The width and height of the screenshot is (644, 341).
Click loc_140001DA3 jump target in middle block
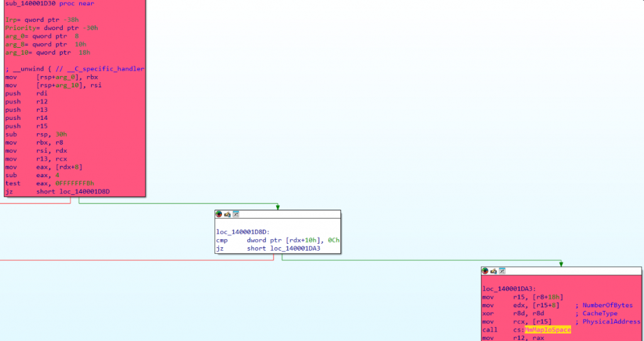pos(295,249)
